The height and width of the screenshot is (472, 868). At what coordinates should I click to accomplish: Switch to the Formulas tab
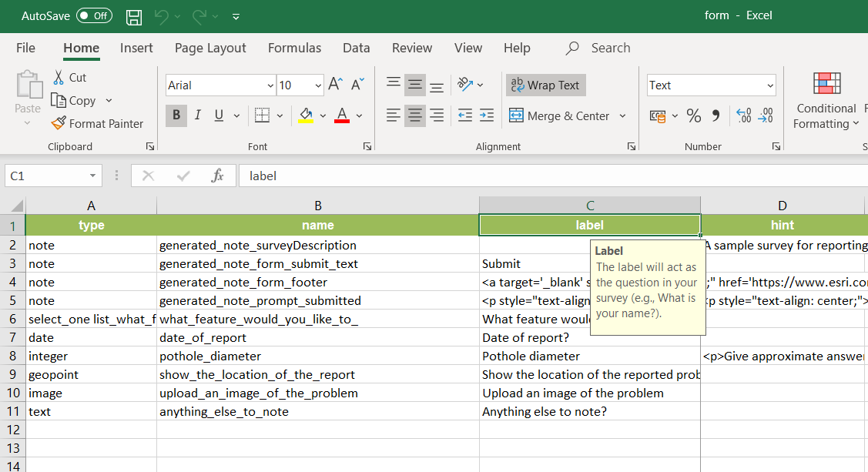point(294,48)
